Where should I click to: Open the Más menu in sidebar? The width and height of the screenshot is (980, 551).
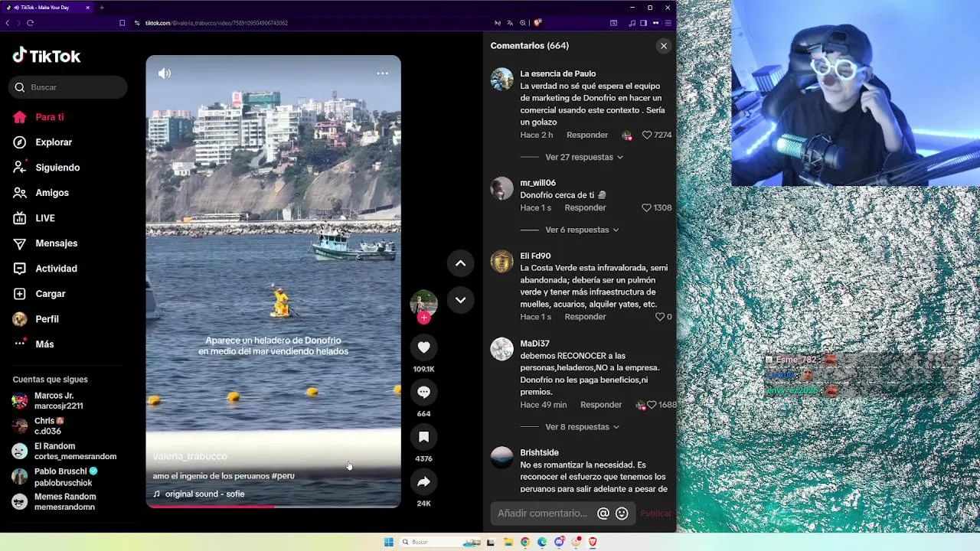coord(34,344)
